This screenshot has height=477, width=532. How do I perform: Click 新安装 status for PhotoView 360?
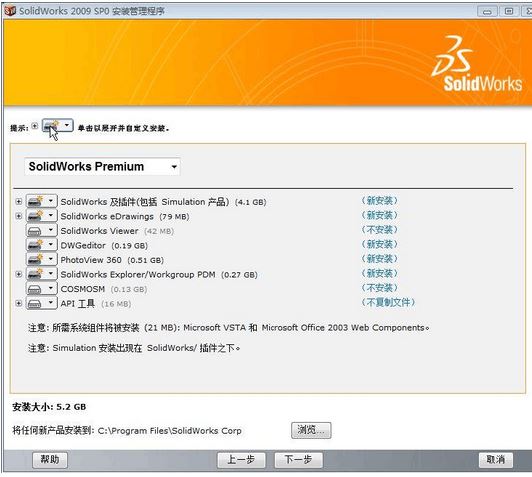[x=379, y=259]
